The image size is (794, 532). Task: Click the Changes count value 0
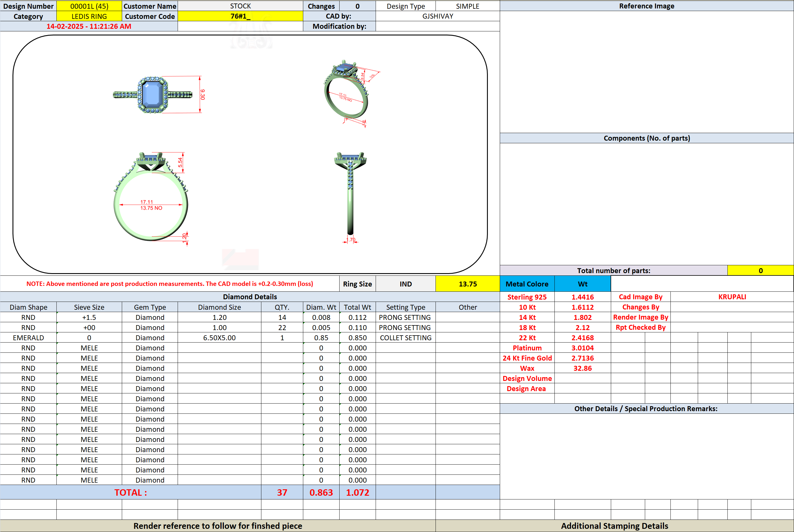(x=357, y=6)
